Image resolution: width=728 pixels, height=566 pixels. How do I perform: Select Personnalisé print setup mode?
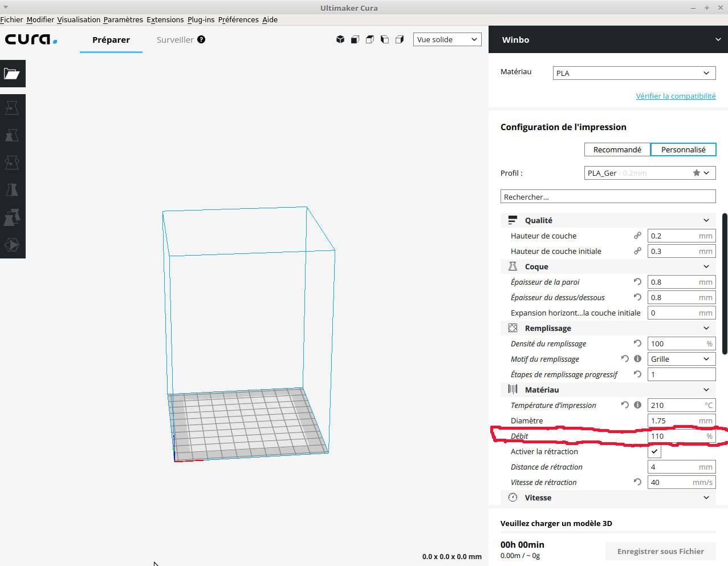coord(683,149)
